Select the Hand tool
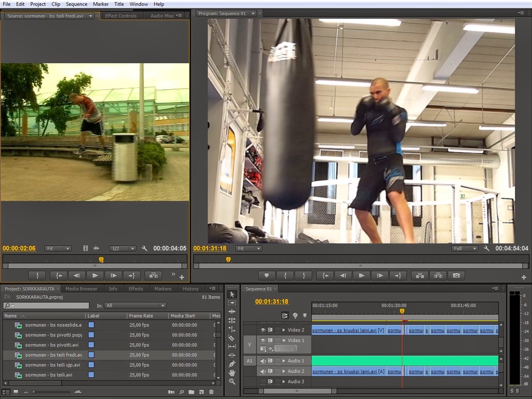Viewport: 532px width, 399px height. 232,372
